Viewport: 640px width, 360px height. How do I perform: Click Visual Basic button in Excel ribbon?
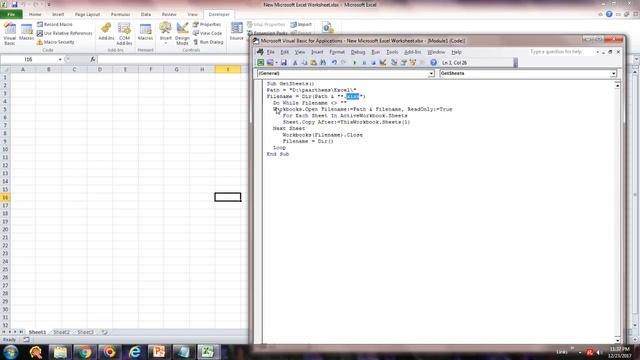click(x=9, y=34)
